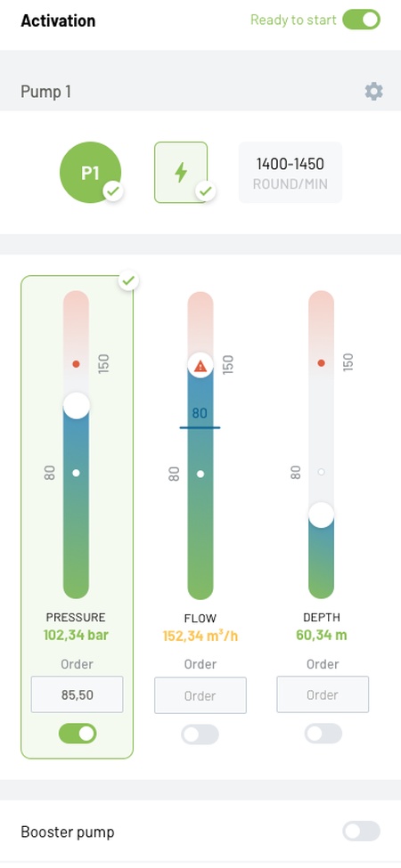Enable the depth order toggle
The height and width of the screenshot is (868, 401).
pyautogui.click(x=323, y=734)
